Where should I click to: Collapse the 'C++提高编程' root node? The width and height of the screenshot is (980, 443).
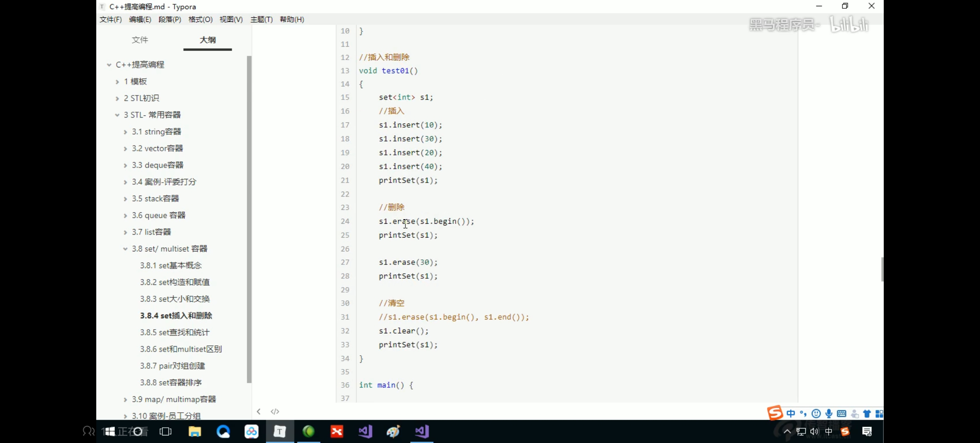click(109, 64)
